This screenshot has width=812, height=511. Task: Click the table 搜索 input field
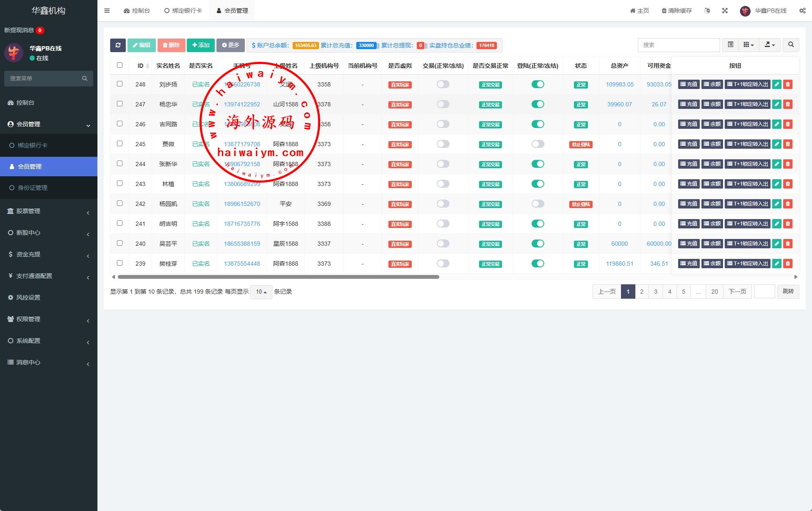tap(678, 45)
